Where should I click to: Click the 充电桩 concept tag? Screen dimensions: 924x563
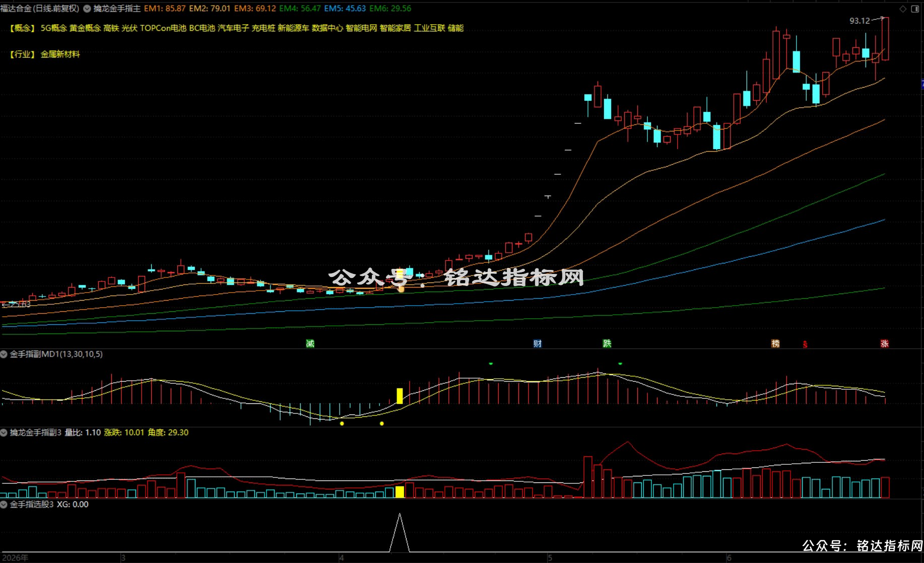coord(263,28)
